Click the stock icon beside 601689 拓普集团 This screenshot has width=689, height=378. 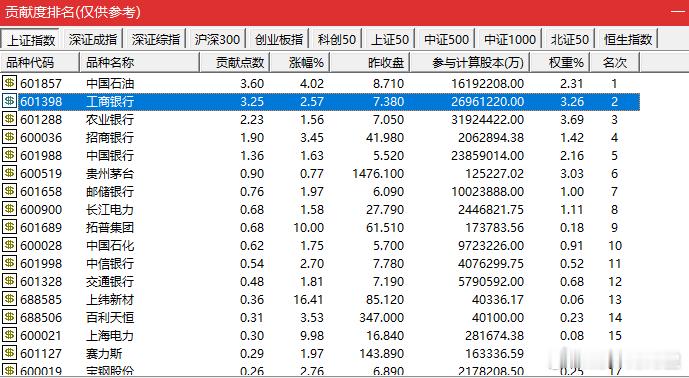(x=9, y=227)
